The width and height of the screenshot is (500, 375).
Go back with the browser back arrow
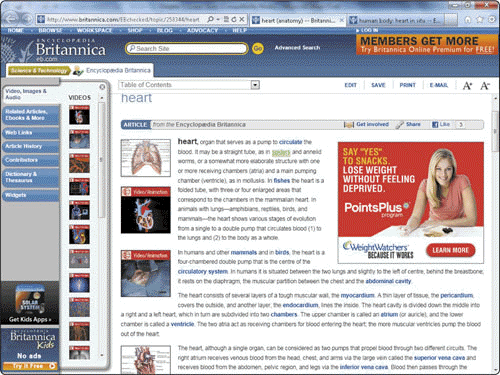coord(11,19)
